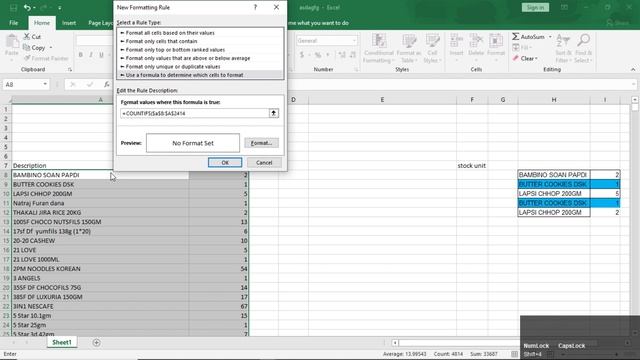Screen dimensions: 640x360
Task: Click the 'stock unit' header cell
Action: (x=472, y=165)
